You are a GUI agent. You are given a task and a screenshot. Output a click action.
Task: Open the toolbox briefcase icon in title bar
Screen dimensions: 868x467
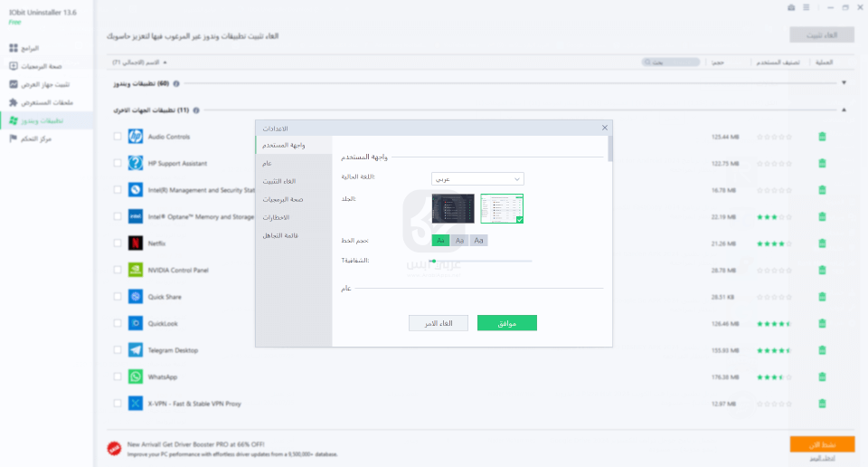click(x=791, y=8)
